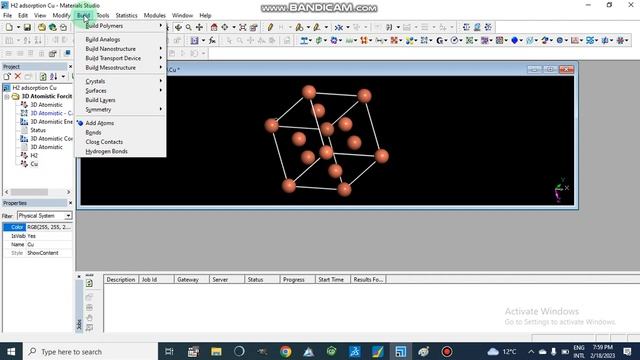Select the Sketch atom pencil tool

270,27
